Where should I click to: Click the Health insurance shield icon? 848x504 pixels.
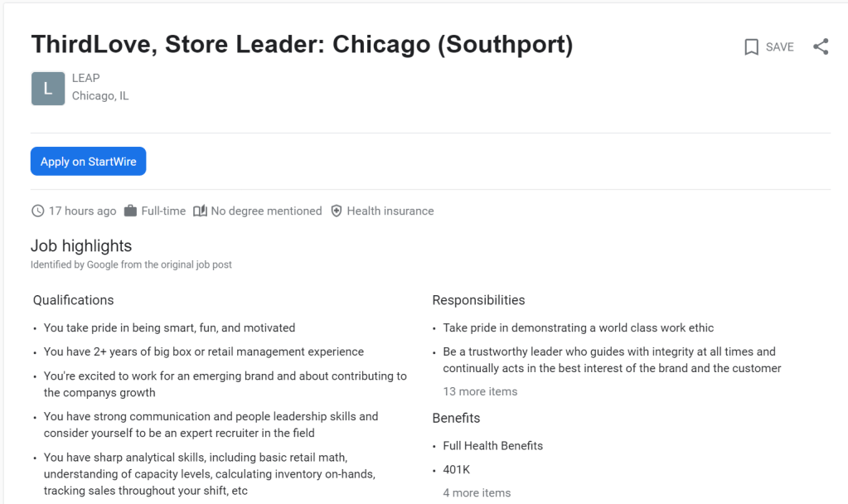(336, 211)
